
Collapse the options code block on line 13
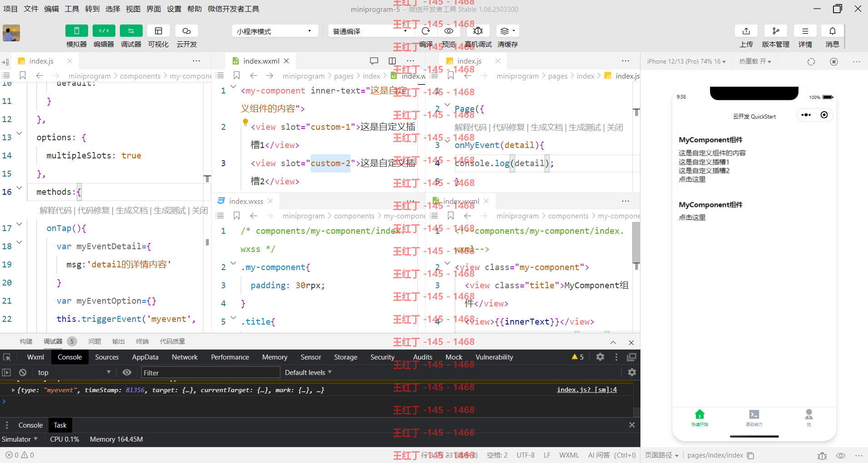coord(20,133)
